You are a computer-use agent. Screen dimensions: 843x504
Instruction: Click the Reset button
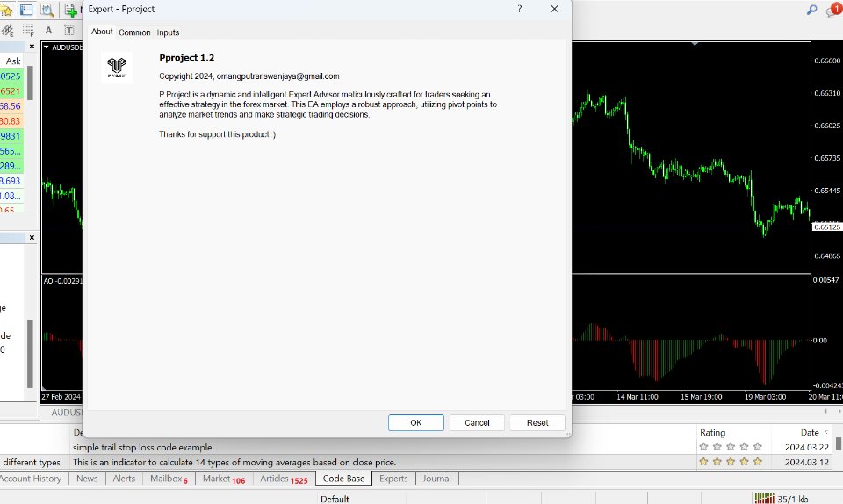[537, 423]
